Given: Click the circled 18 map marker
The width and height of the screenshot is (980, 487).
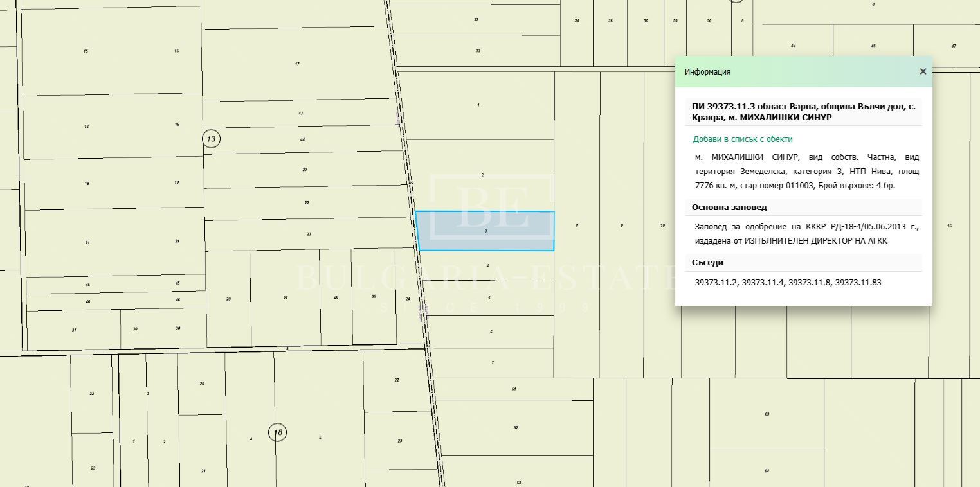Looking at the screenshot, I should coord(277,432).
